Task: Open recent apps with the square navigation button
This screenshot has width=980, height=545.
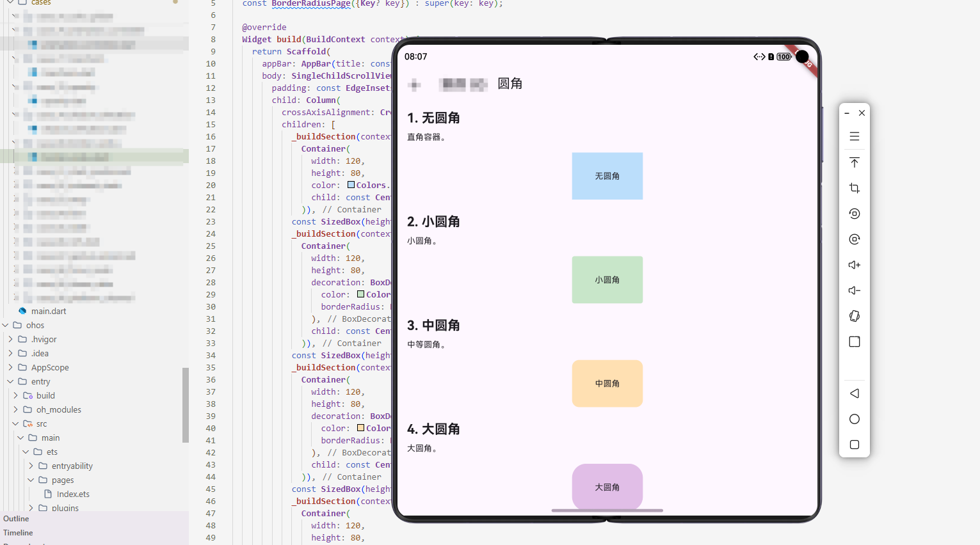Action: 854,444
